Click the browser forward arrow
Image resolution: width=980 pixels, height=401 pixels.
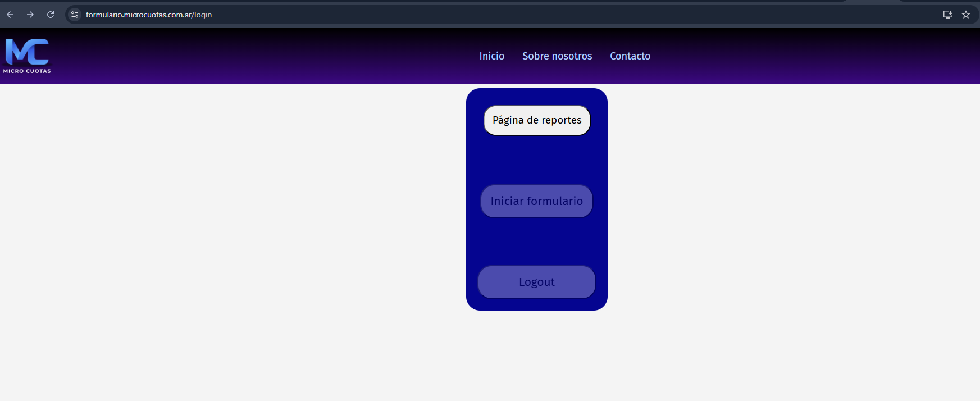pos(30,15)
